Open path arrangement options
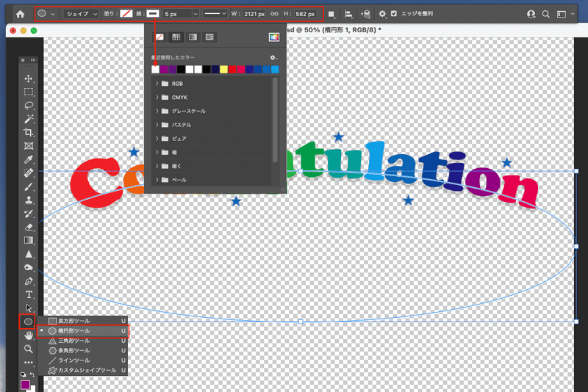Viewport: 588px width, 392px height. 365,14
